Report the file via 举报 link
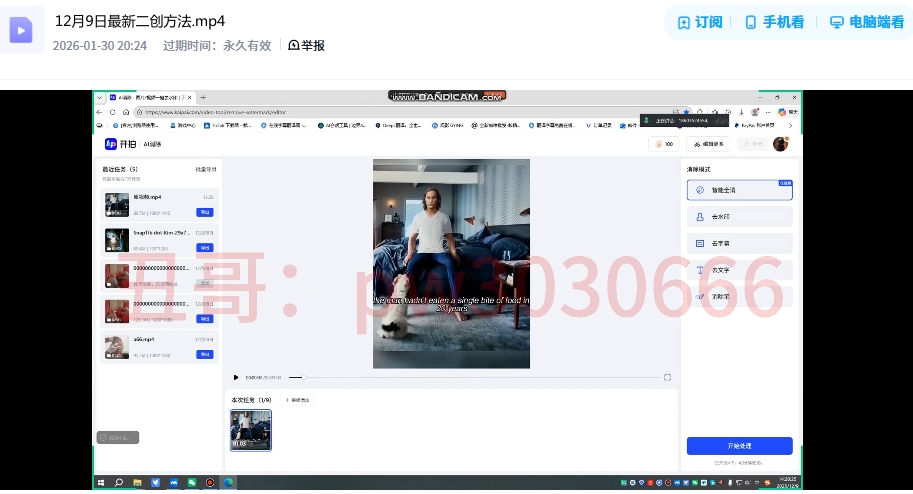Viewport: 913px width, 494px height. [306, 45]
